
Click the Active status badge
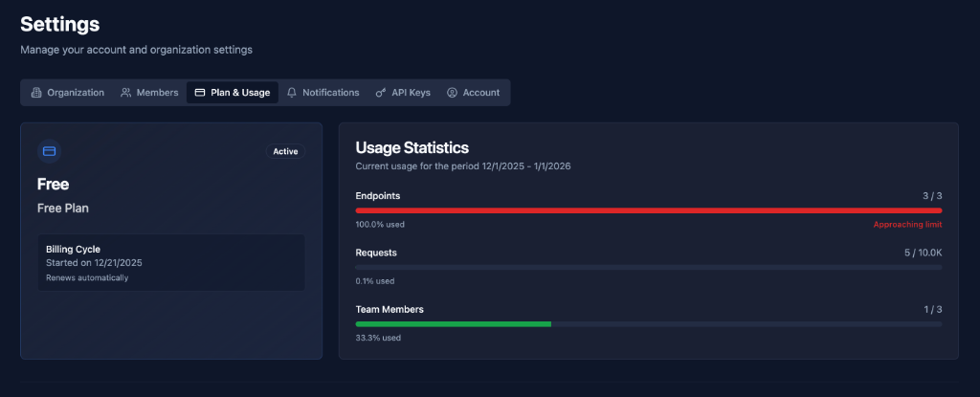tap(285, 151)
